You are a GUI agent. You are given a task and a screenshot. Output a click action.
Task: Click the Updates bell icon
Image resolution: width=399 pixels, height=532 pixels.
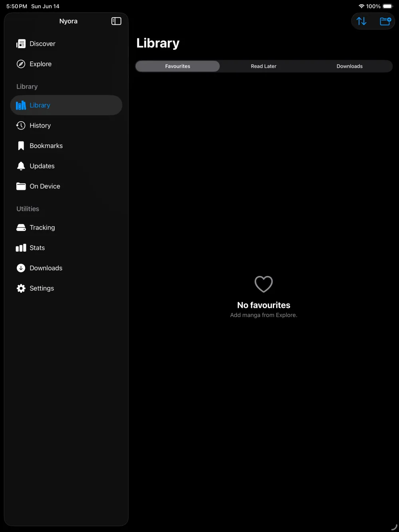pos(21,166)
